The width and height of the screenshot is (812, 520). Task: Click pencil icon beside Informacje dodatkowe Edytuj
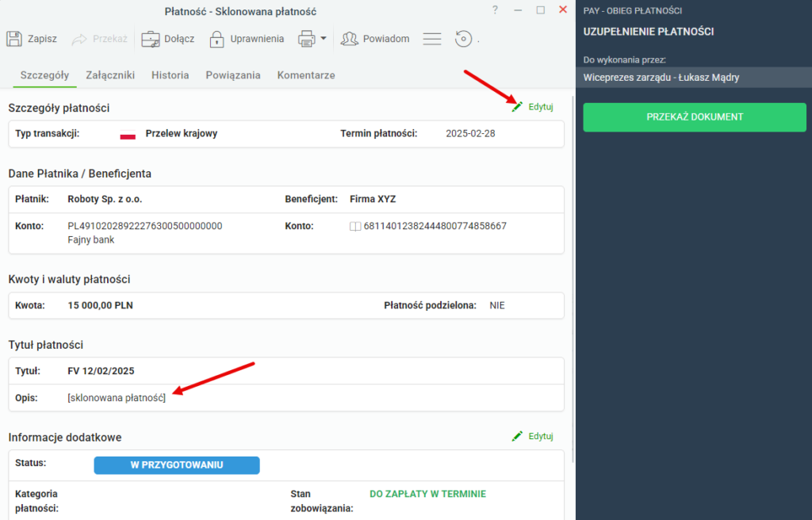(x=517, y=436)
